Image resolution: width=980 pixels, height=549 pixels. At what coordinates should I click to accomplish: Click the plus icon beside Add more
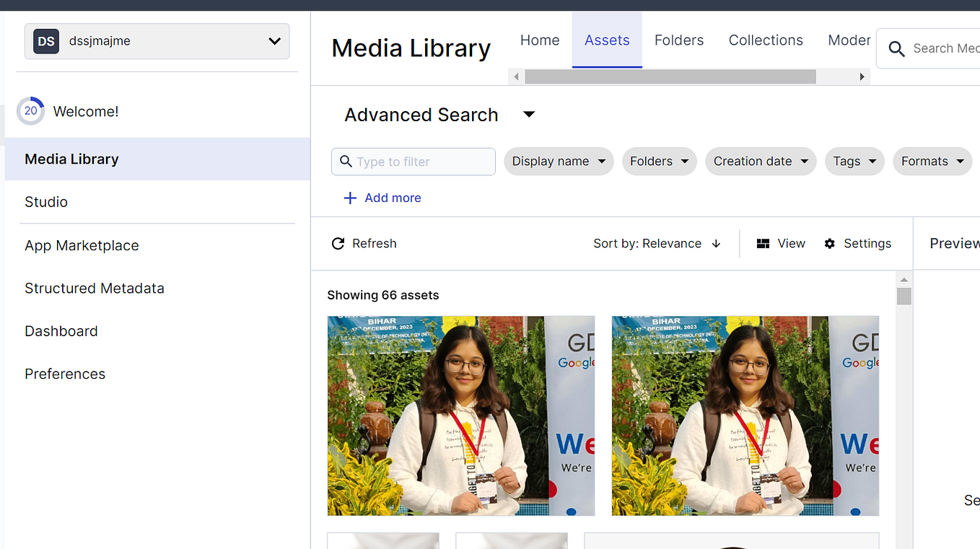click(x=350, y=198)
